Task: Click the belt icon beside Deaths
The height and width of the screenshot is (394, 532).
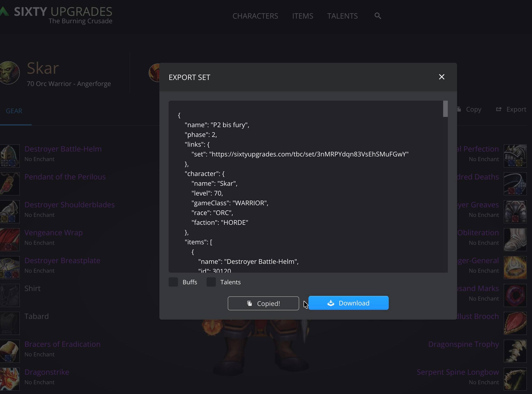Action: [x=515, y=183]
